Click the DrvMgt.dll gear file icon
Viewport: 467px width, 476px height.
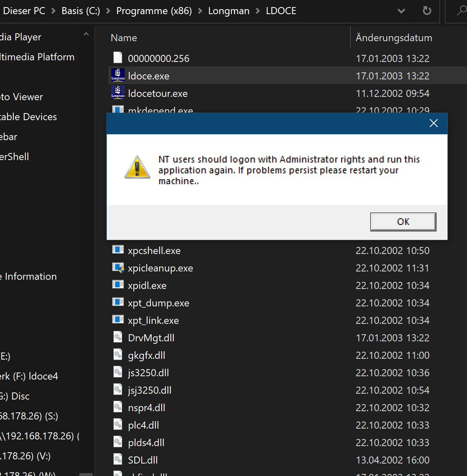(118, 337)
